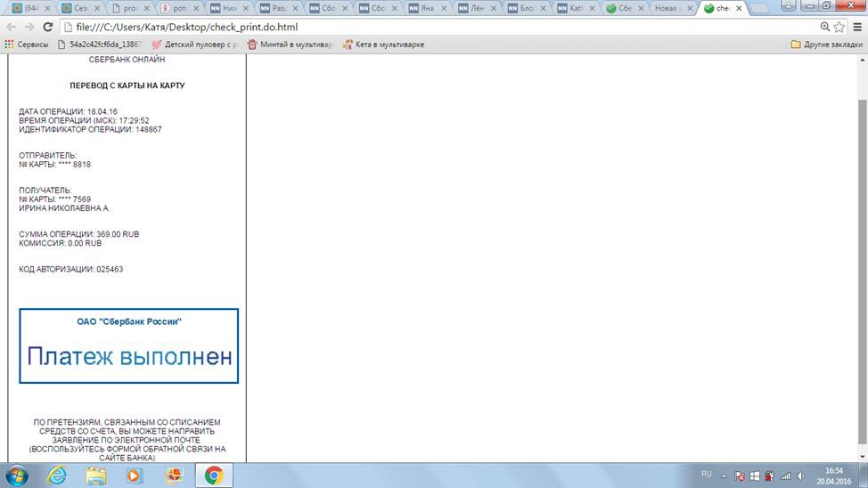Switch to the Новая tab
This screenshot has width=868, height=488.
pyautogui.click(x=668, y=8)
